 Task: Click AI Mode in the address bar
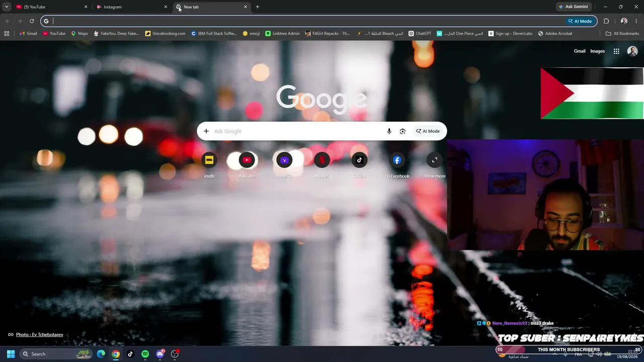click(x=580, y=21)
